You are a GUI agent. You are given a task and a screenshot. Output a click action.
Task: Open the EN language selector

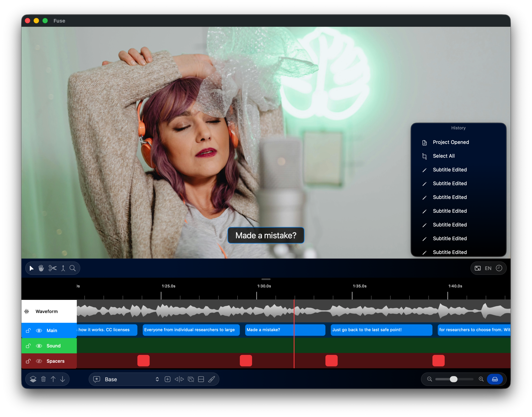pos(488,268)
